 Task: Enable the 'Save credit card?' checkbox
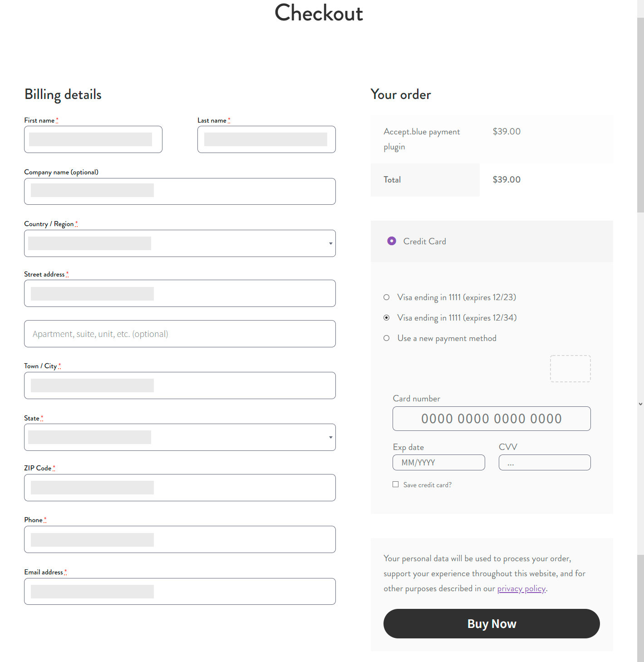coord(395,484)
